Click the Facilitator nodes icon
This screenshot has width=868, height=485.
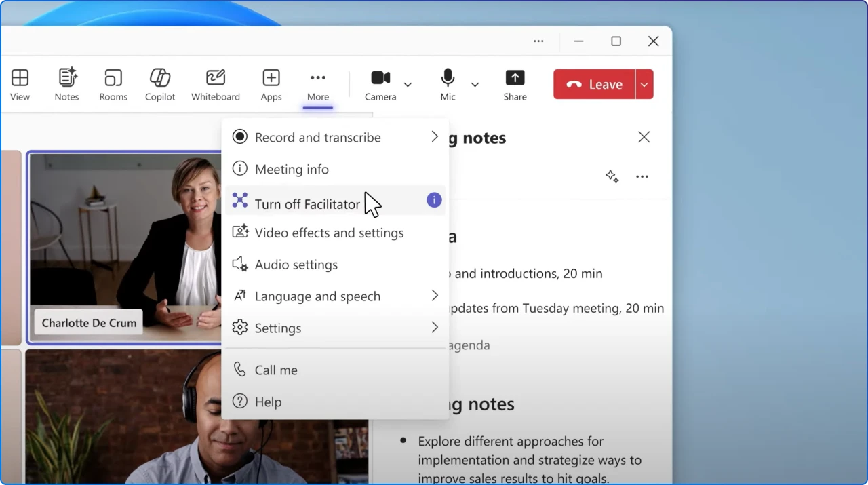pyautogui.click(x=240, y=200)
